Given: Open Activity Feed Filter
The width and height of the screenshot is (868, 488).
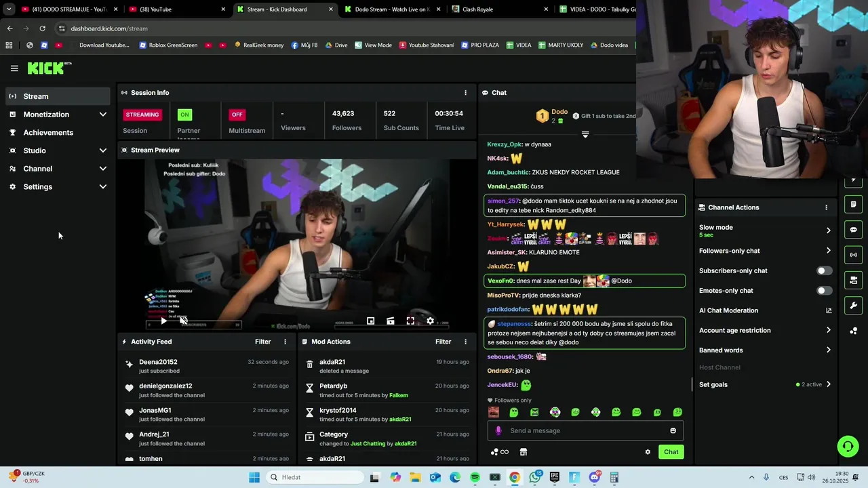Looking at the screenshot, I should pos(262,342).
